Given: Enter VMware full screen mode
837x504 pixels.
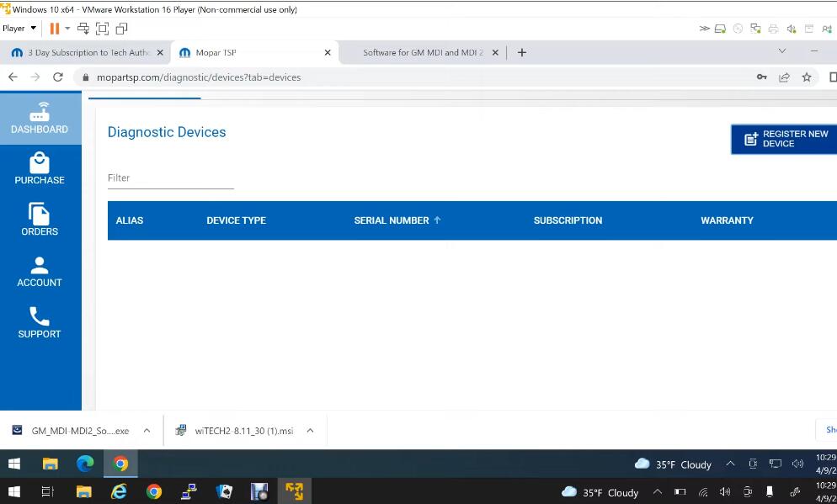Looking at the screenshot, I should click(102, 29).
